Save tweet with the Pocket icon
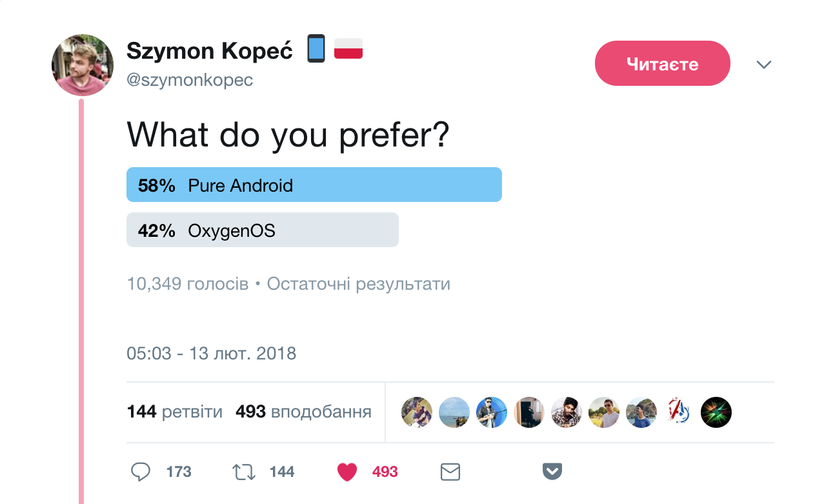 [x=552, y=472]
